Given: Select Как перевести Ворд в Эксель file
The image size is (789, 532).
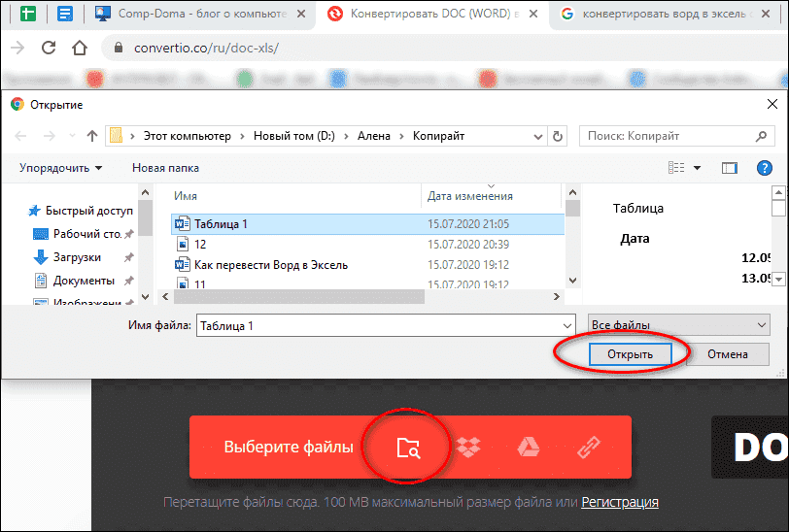Looking at the screenshot, I should [x=368, y=264].
